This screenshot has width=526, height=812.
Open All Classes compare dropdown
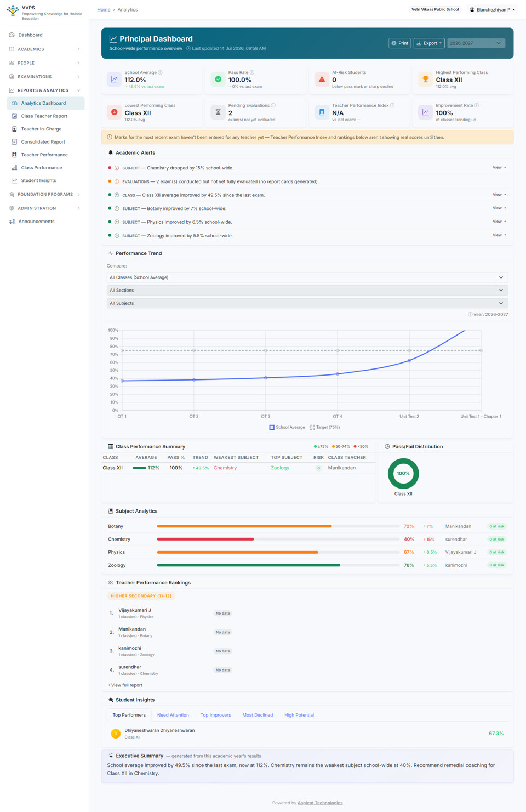(307, 277)
